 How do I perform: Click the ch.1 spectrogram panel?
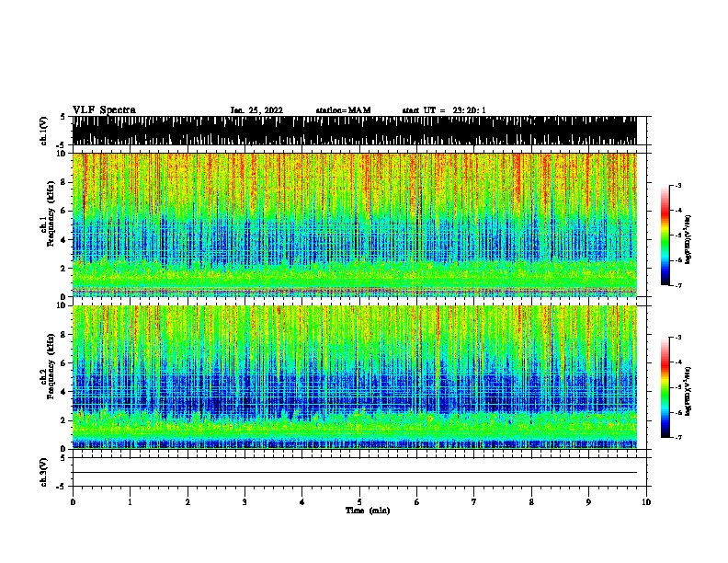354,224
